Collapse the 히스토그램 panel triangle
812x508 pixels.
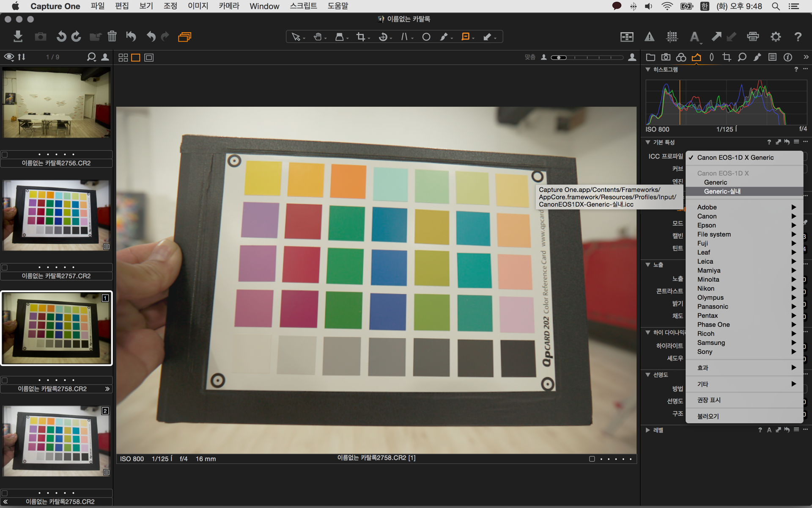[x=648, y=69]
